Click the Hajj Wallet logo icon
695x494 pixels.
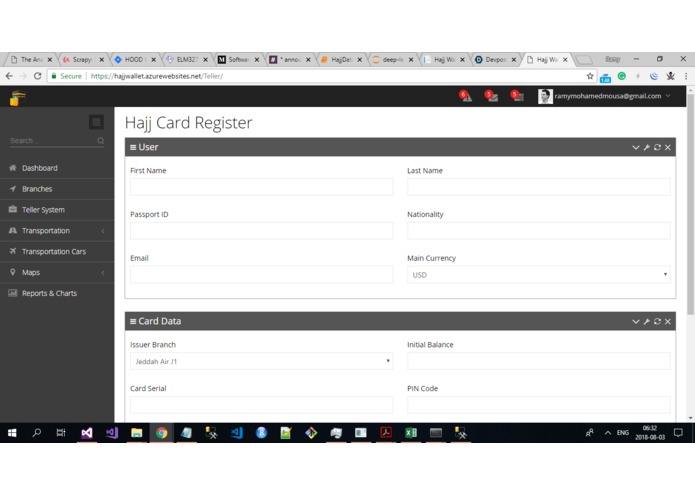pos(18,97)
